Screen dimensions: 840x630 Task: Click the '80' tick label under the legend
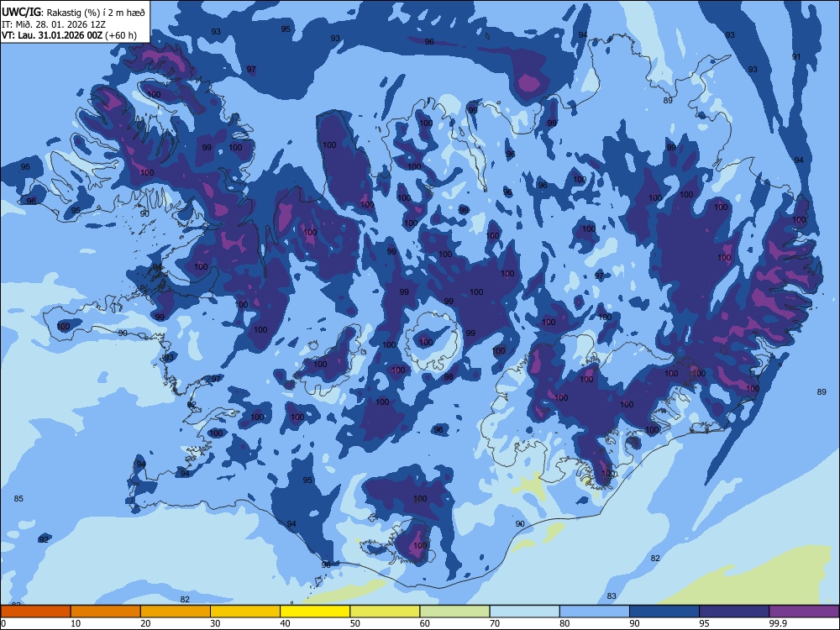pos(564,623)
